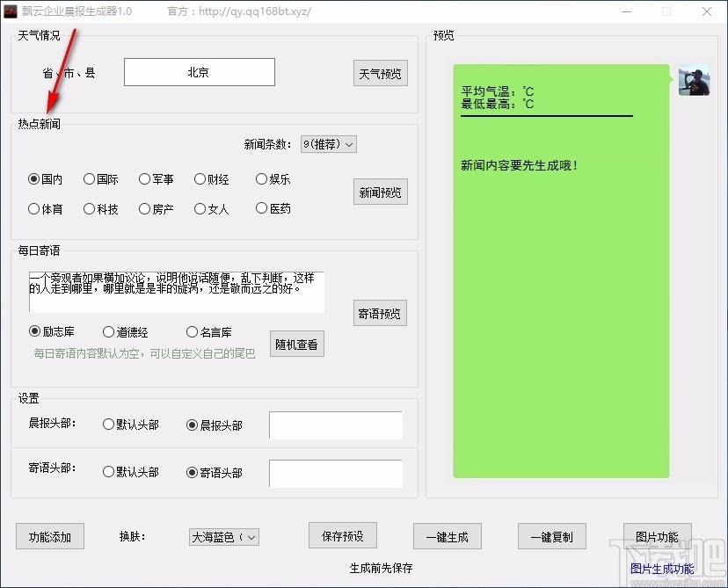Choose the 军事 news category

(x=156, y=179)
